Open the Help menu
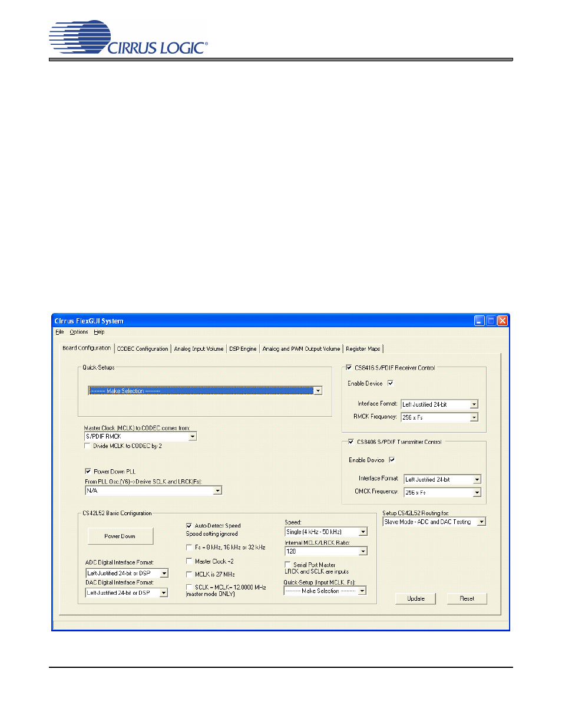This screenshot has width=562, height=728. pyautogui.click(x=99, y=332)
